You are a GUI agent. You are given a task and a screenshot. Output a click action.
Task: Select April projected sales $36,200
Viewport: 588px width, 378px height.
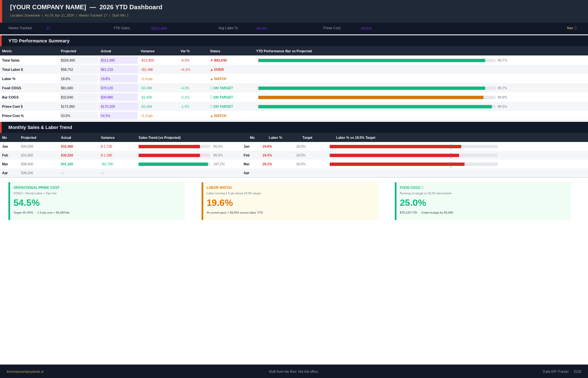27,173
